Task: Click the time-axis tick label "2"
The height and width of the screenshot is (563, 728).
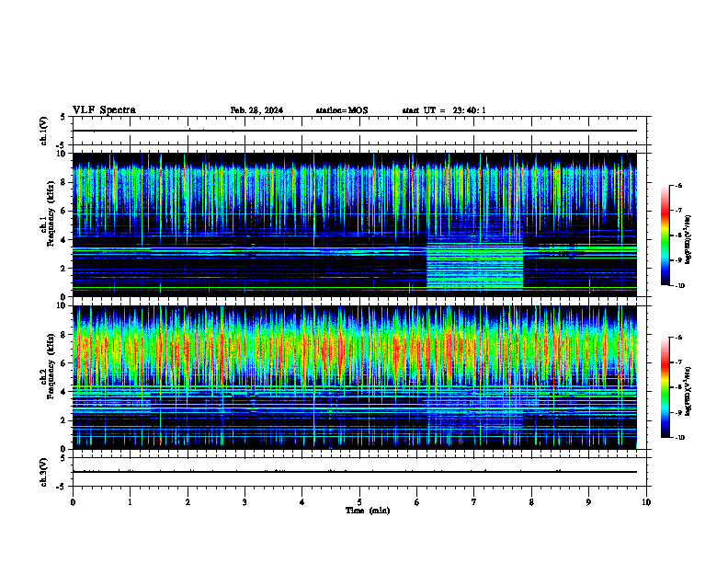Action: pyautogui.click(x=188, y=502)
